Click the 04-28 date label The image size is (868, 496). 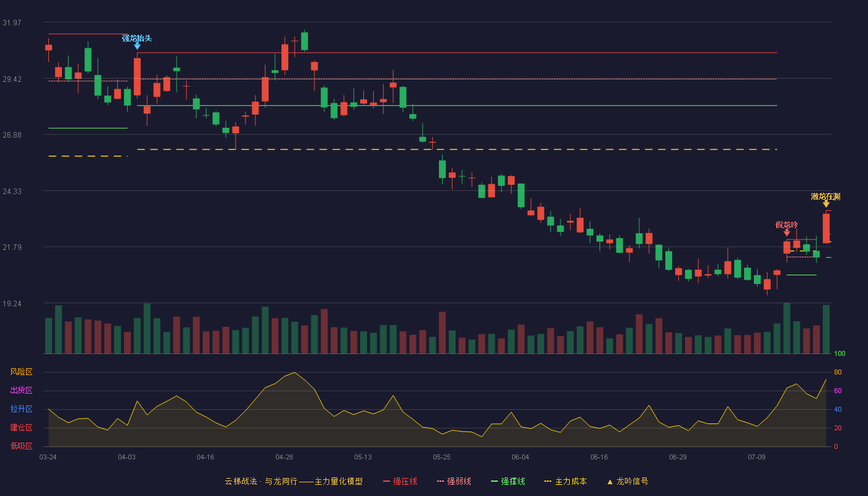point(284,457)
